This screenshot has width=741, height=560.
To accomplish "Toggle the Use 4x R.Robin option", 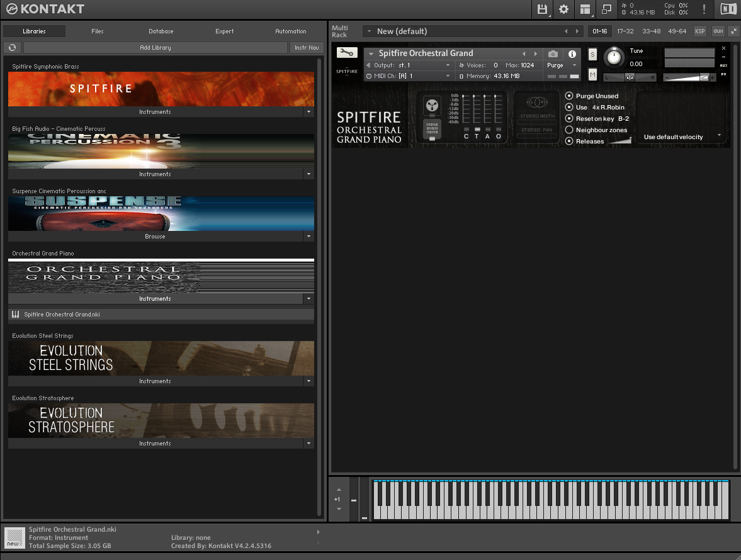I will [569, 107].
